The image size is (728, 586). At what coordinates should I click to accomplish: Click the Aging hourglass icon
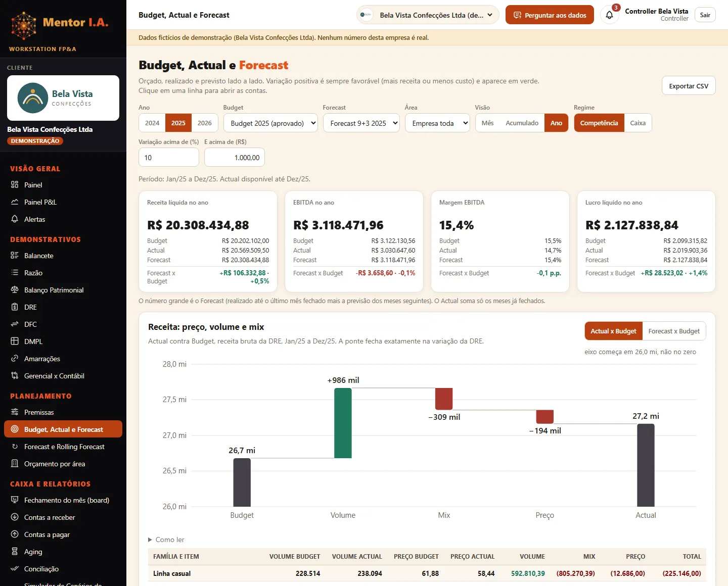tap(15, 552)
